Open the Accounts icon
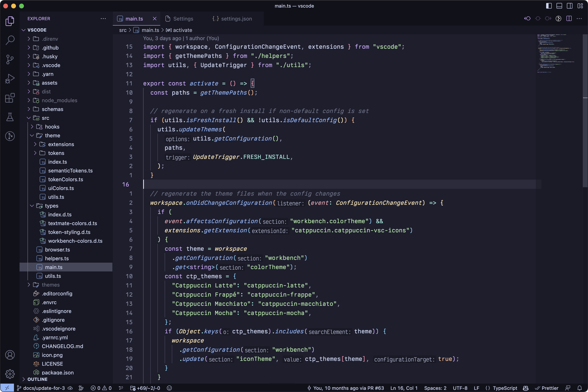This screenshot has height=392, width=588. [x=10, y=355]
